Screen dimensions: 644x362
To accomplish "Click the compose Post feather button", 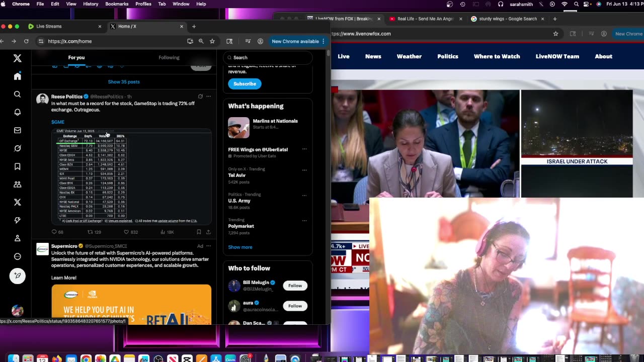I will [x=17, y=276].
